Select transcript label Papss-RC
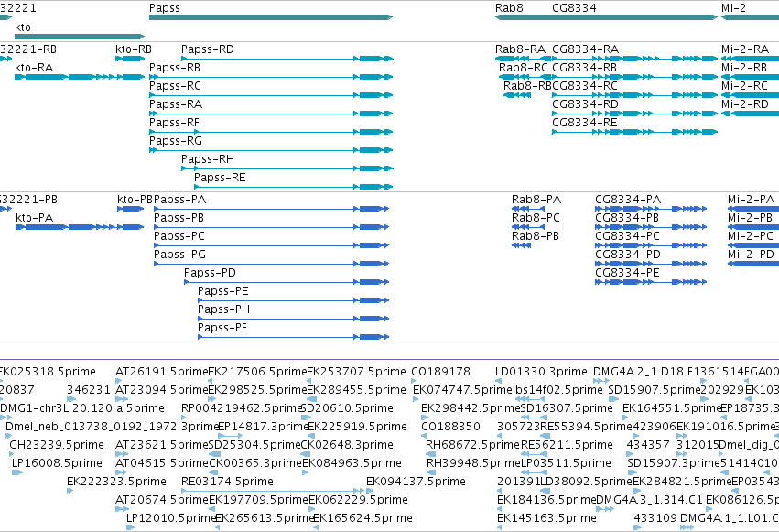The width and height of the screenshot is (779, 532). click(x=176, y=86)
